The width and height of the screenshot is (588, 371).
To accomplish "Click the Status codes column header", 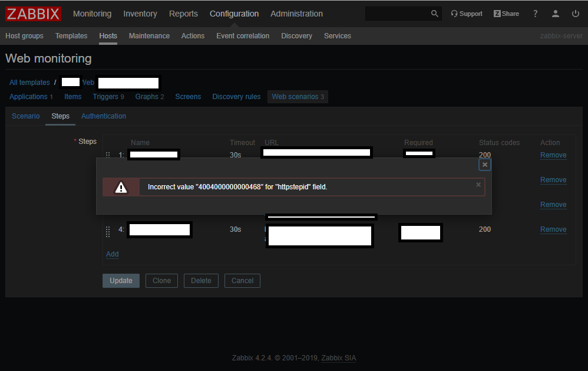I will [x=499, y=142].
